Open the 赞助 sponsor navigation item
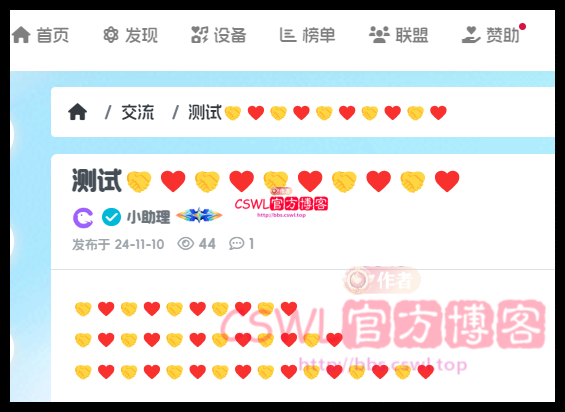 [491, 35]
